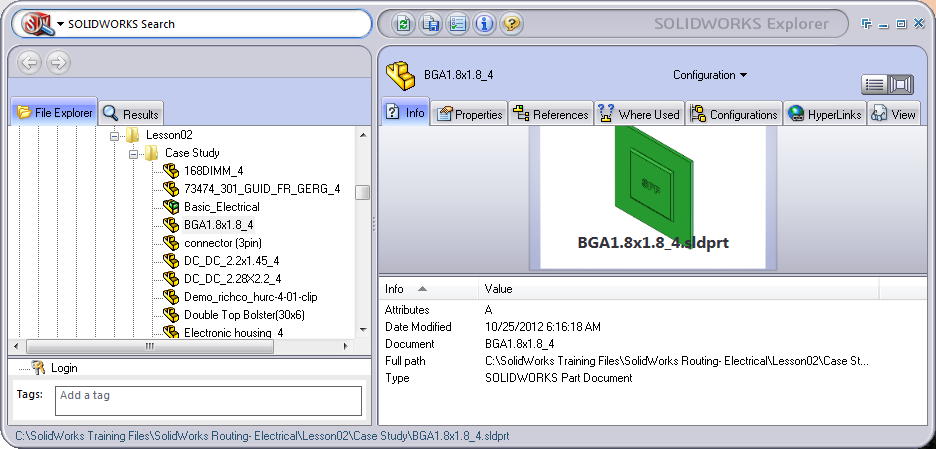Image resolution: width=936 pixels, height=449 pixels.
Task: Click the horizontal scroll left arrow
Action: point(16,346)
